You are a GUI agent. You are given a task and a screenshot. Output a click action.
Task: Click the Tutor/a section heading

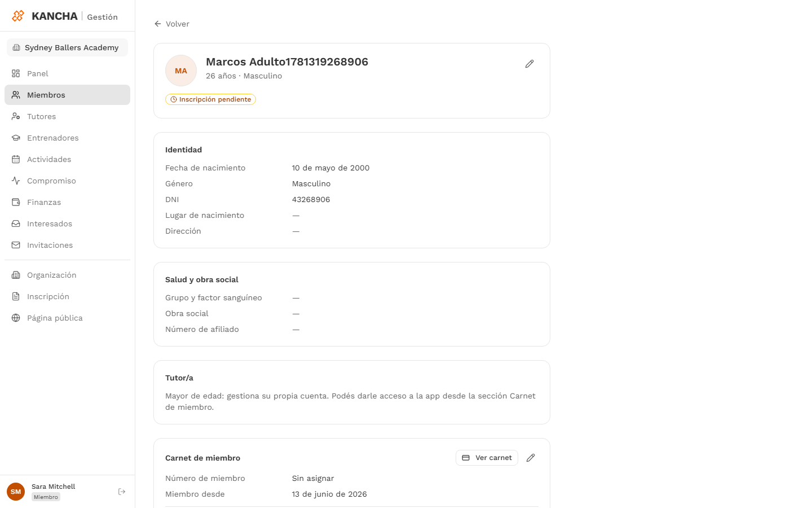[179, 378]
